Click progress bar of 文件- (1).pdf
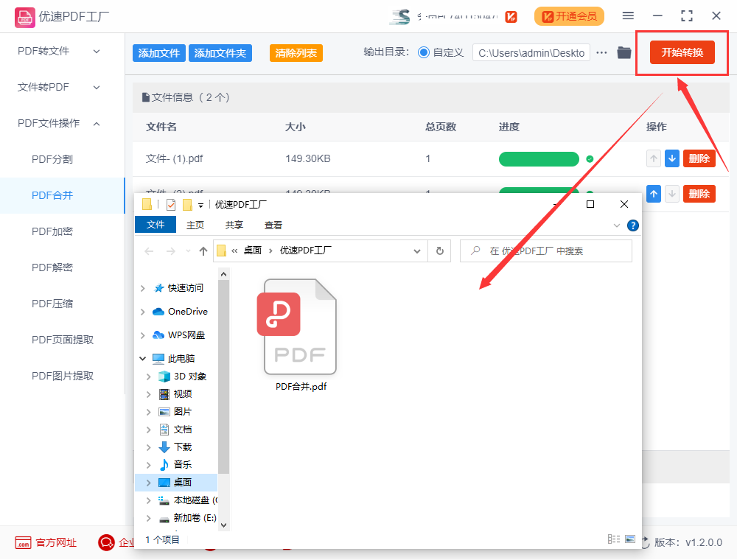Image resolution: width=737 pixels, height=560 pixels. click(x=539, y=159)
